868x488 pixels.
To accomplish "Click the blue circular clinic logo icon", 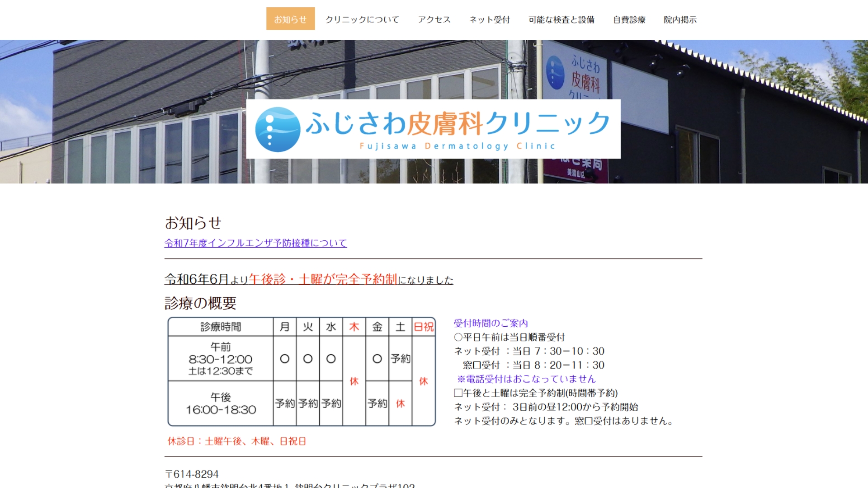I will [x=278, y=129].
